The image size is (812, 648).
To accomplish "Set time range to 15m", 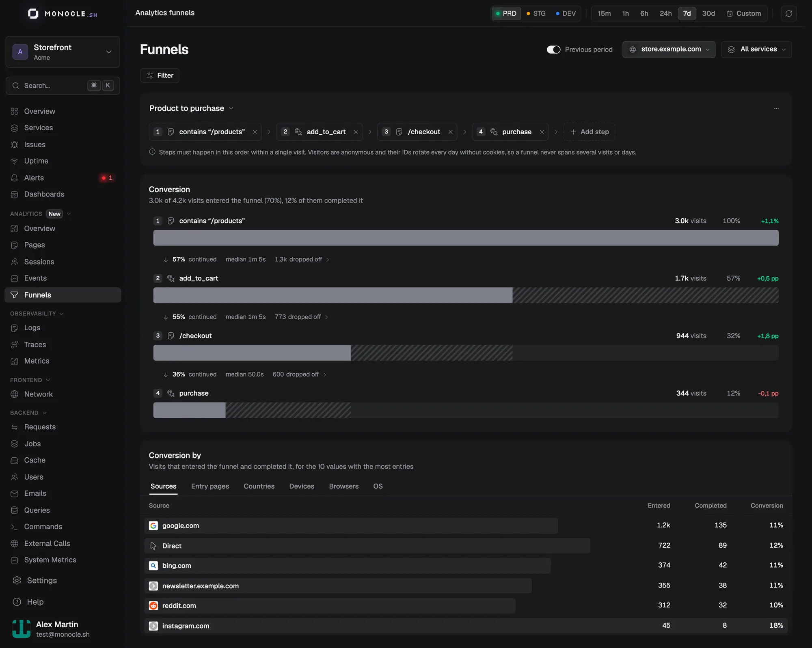I will 604,13.
